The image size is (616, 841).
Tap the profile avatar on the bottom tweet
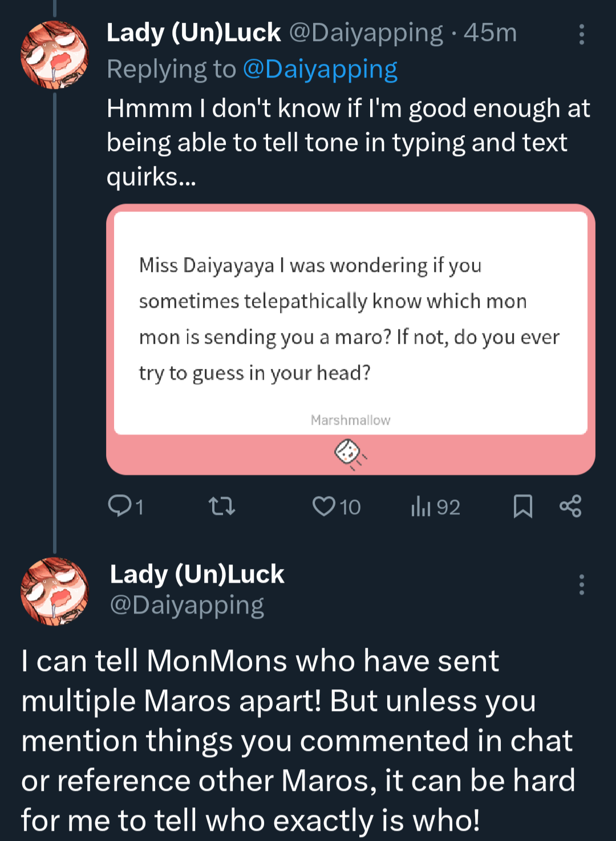[55, 591]
